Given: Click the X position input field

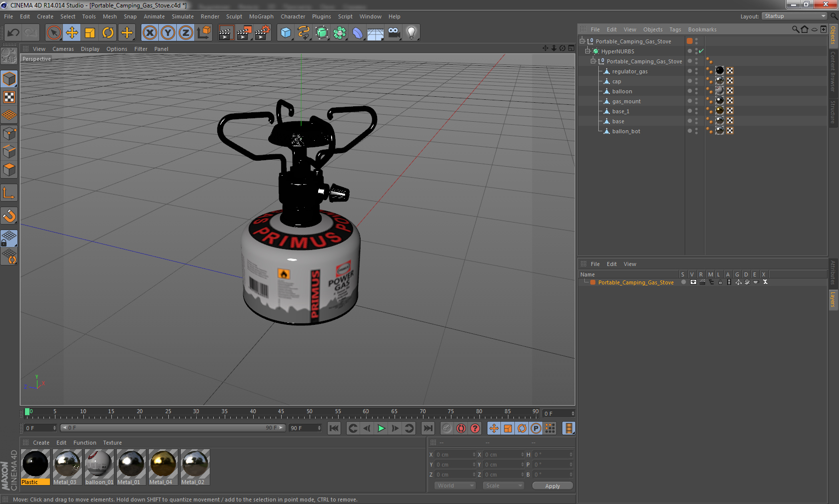Looking at the screenshot, I should [454, 455].
